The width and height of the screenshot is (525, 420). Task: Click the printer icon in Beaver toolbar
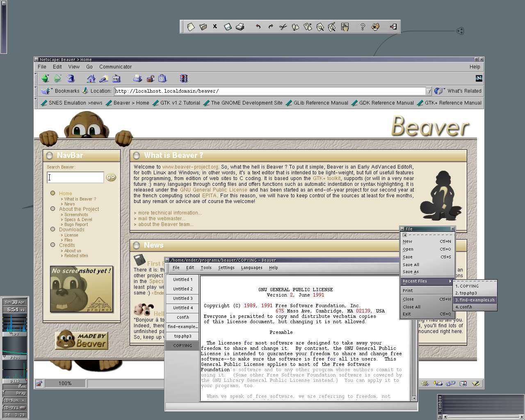click(240, 27)
